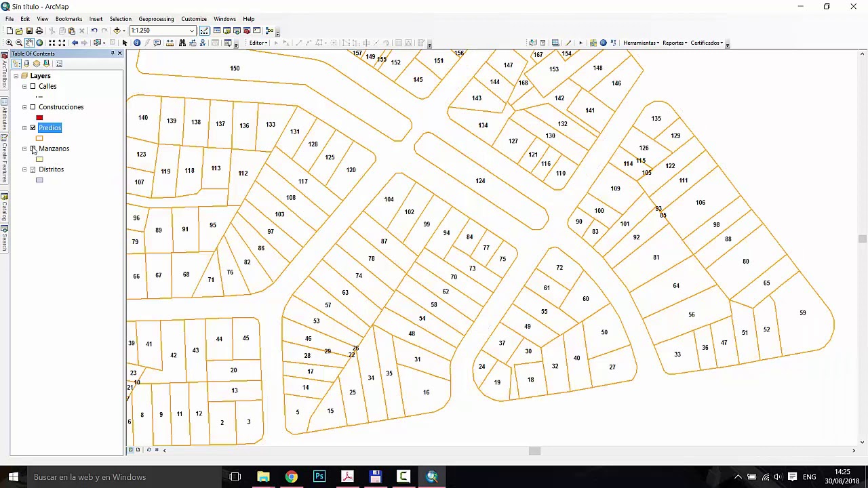
Task: Collapse the Manzanos layer legend
Action: (24, 148)
